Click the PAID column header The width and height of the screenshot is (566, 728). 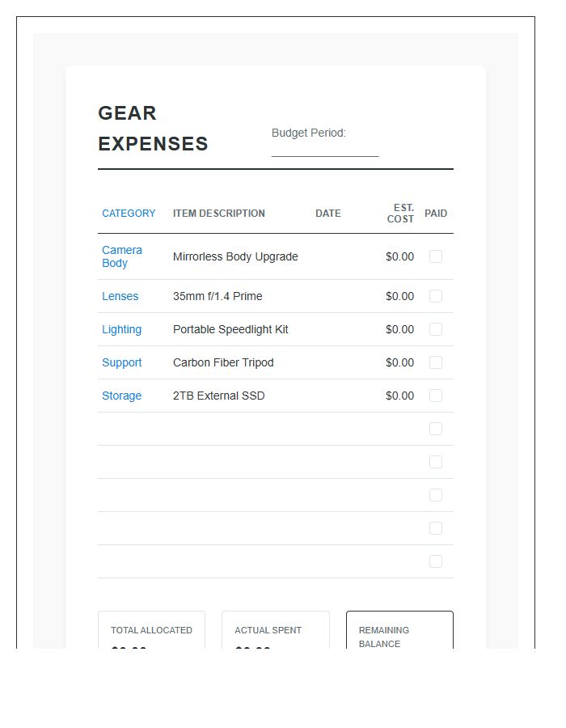point(436,213)
